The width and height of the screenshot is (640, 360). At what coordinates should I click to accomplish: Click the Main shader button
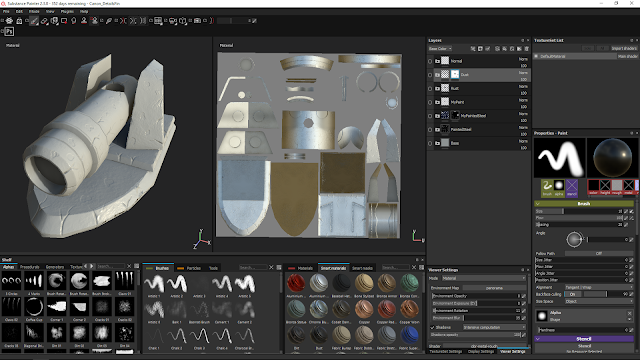click(x=627, y=56)
